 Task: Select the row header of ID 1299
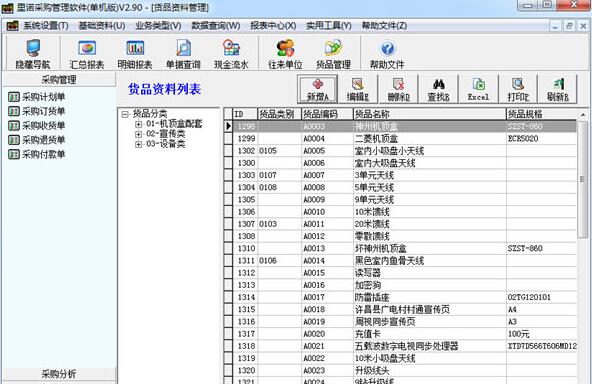tap(228, 139)
